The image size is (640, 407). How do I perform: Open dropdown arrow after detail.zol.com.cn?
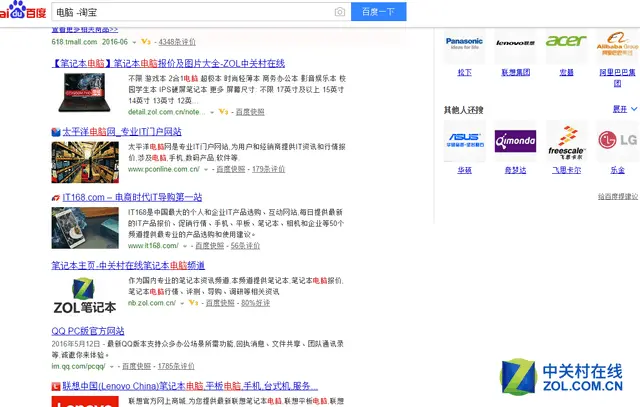212,112
